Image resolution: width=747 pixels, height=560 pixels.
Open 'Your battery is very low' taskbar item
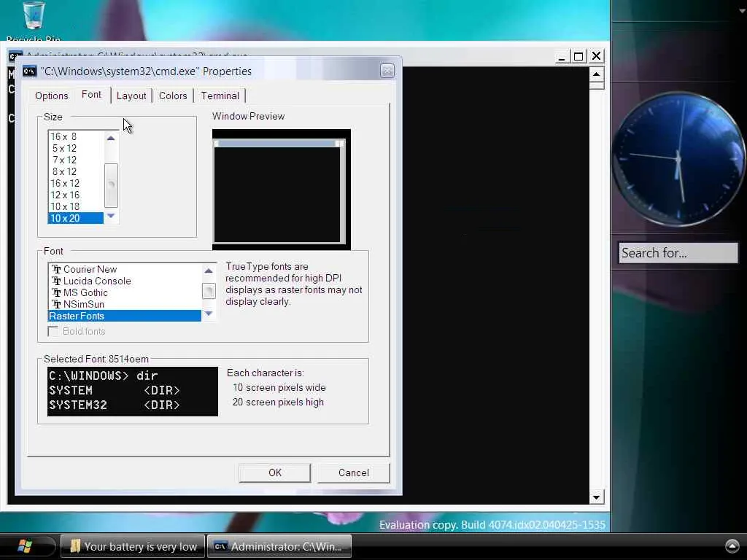click(x=133, y=546)
